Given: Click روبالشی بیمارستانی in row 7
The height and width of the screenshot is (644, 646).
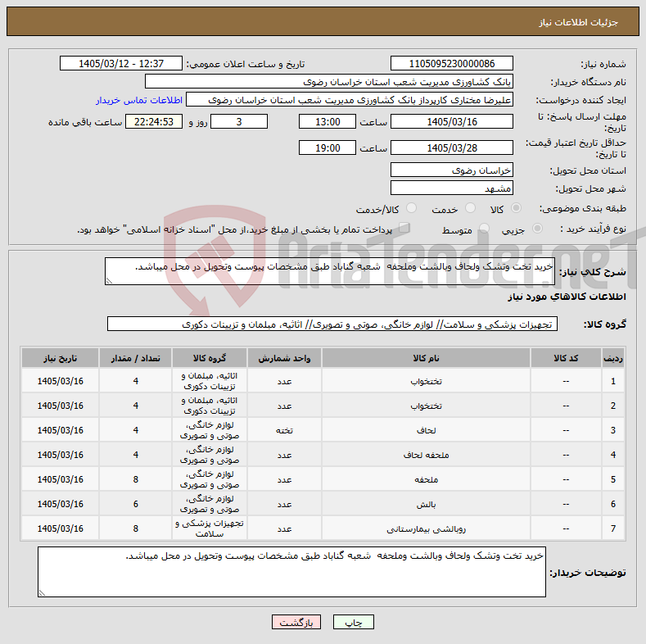Looking at the screenshot, I should point(426,529).
